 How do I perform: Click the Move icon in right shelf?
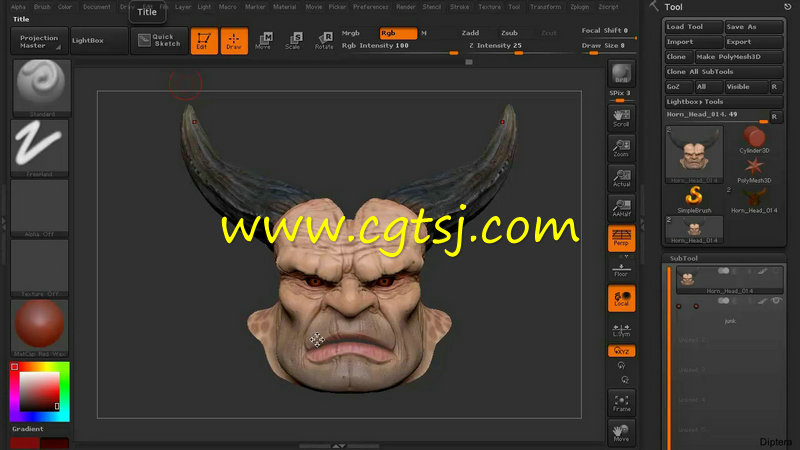tap(621, 433)
